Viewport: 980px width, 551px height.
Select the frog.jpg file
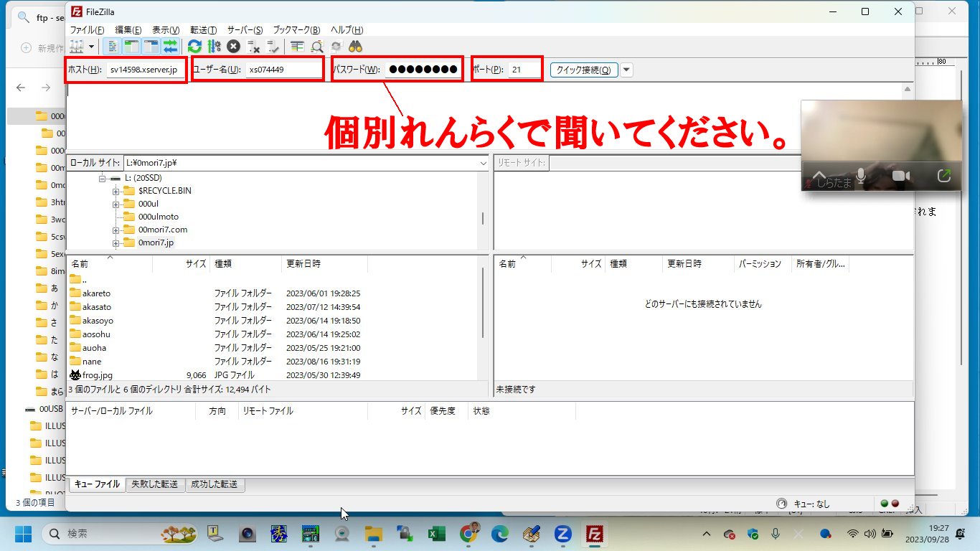pos(97,375)
